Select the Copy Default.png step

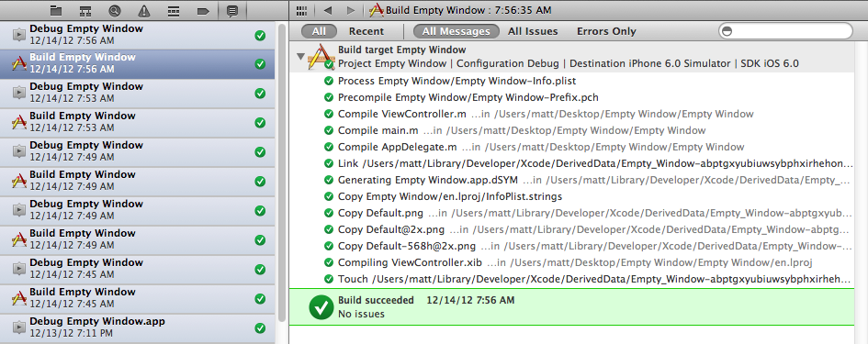tap(572, 213)
